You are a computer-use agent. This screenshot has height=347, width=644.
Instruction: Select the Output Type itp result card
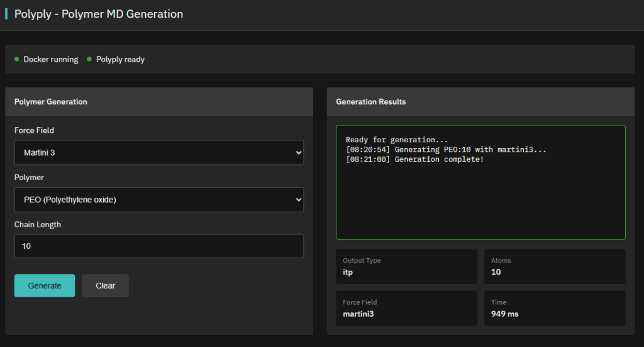(x=406, y=266)
